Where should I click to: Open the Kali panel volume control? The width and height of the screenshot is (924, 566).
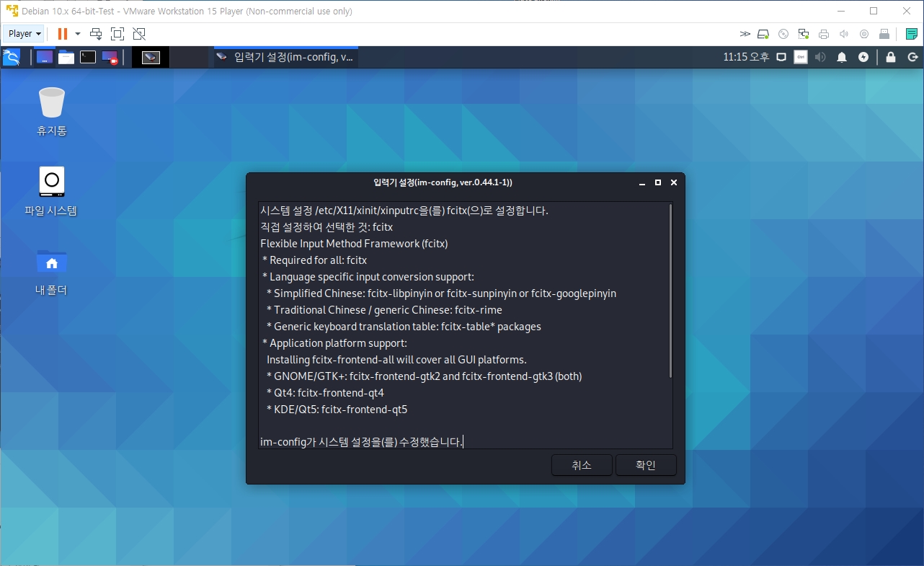tap(821, 57)
